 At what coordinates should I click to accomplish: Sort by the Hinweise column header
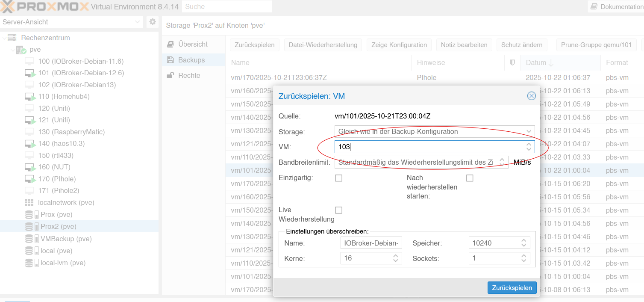[458, 62]
